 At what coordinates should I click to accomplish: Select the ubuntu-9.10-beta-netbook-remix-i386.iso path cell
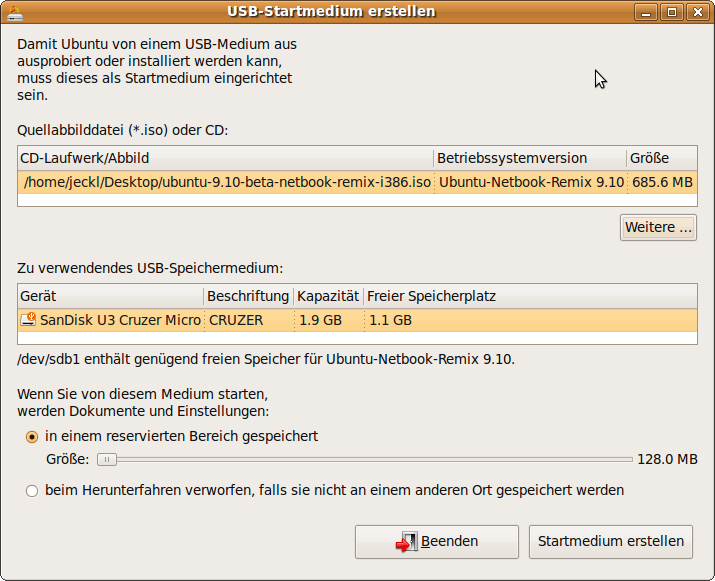(x=227, y=182)
